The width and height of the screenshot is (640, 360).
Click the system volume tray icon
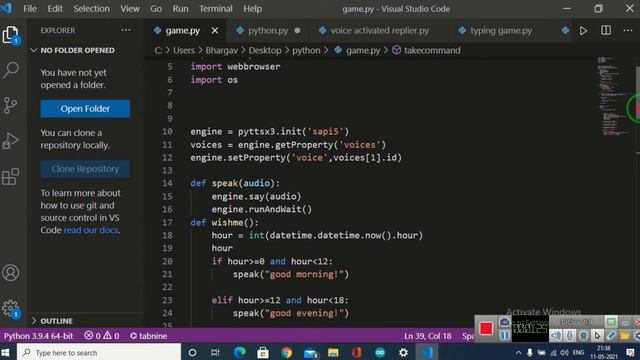click(564, 352)
